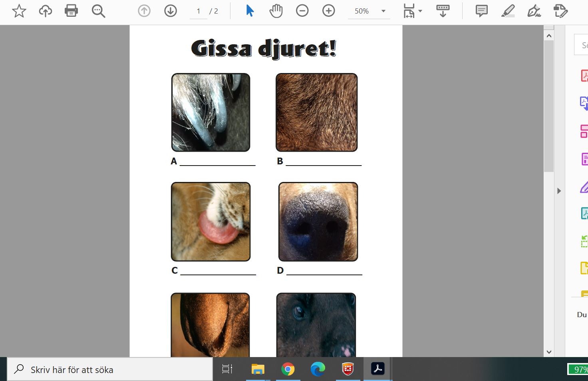This screenshot has width=588, height=381.
Task: Go to the next page with down arrow
Action: (170, 11)
